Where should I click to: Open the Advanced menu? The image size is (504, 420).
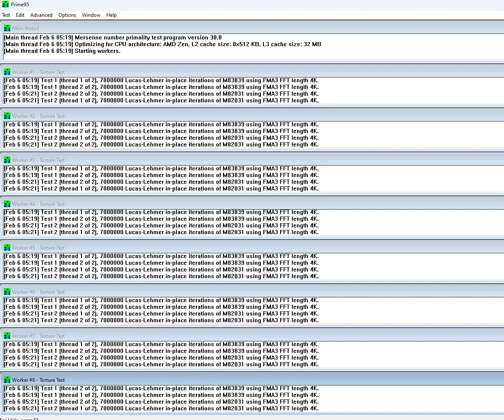[x=41, y=15]
